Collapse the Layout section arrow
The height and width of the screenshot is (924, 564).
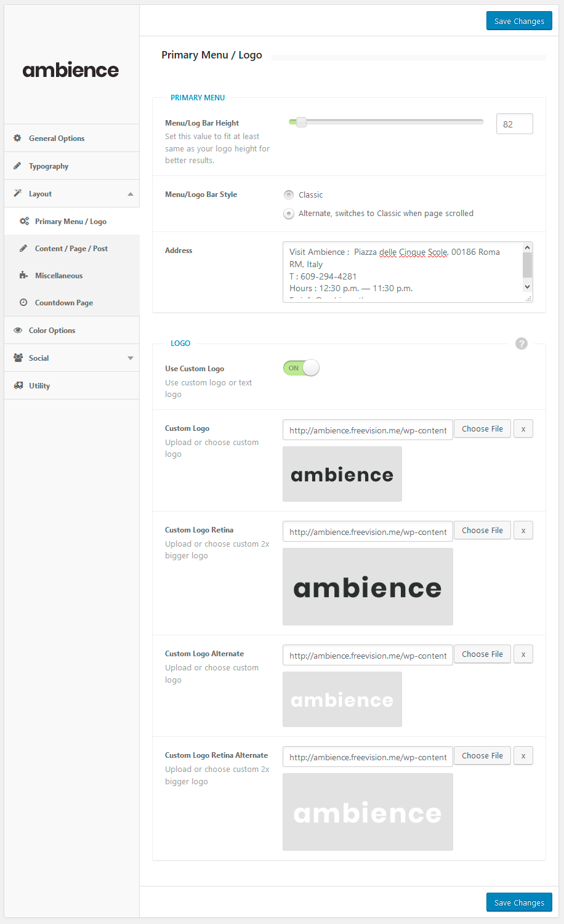tap(130, 194)
